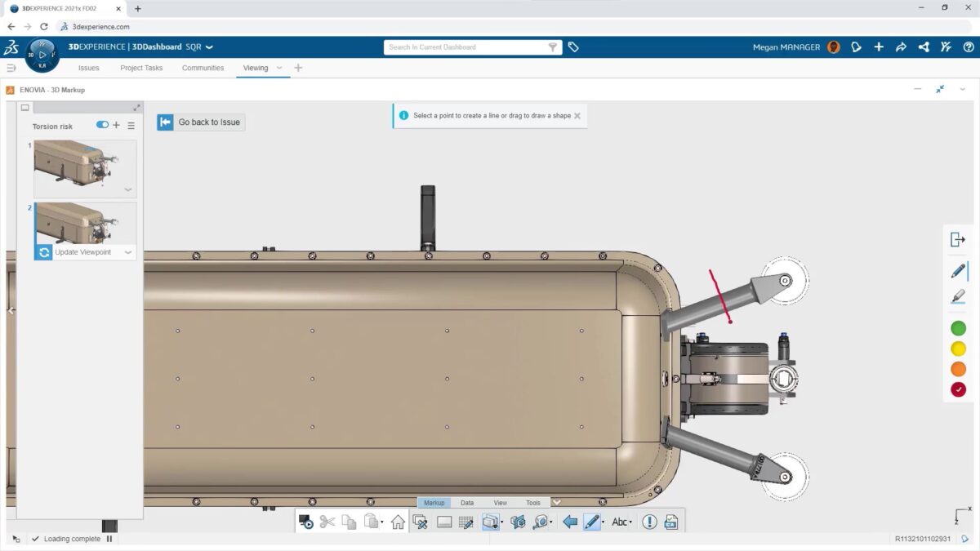
Task: Toggle the pause icon next to Loading complete
Action: point(109,539)
